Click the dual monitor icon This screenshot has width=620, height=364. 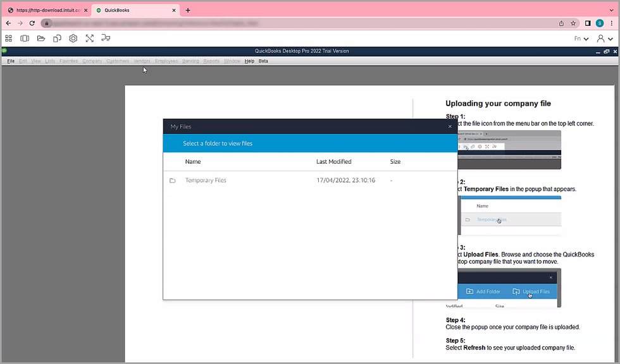point(106,39)
